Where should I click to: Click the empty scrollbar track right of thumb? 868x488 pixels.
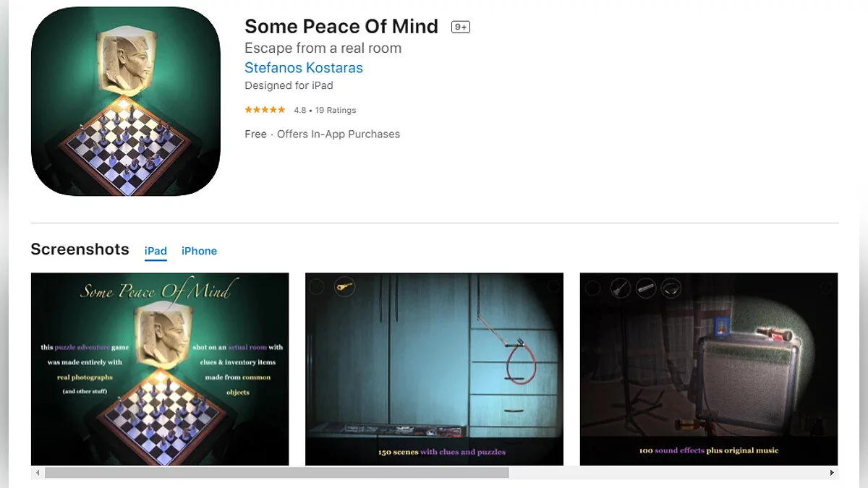click(667, 473)
